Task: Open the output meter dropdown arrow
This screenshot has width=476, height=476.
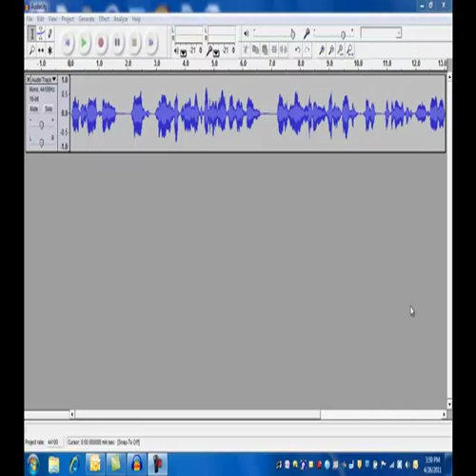Action: click(184, 53)
